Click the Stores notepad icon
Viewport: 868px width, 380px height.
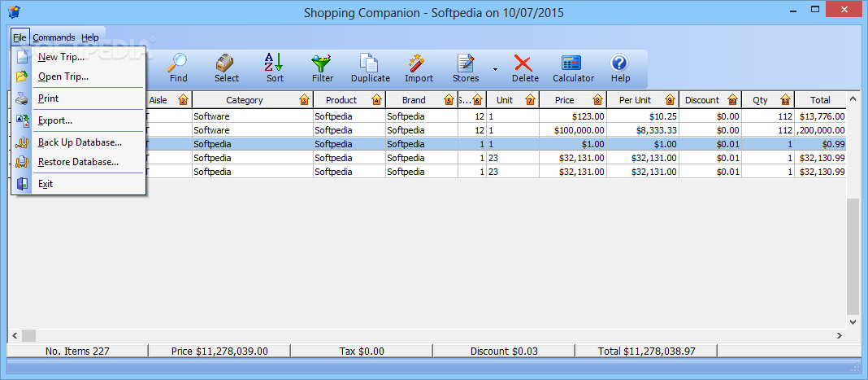coord(466,62)
